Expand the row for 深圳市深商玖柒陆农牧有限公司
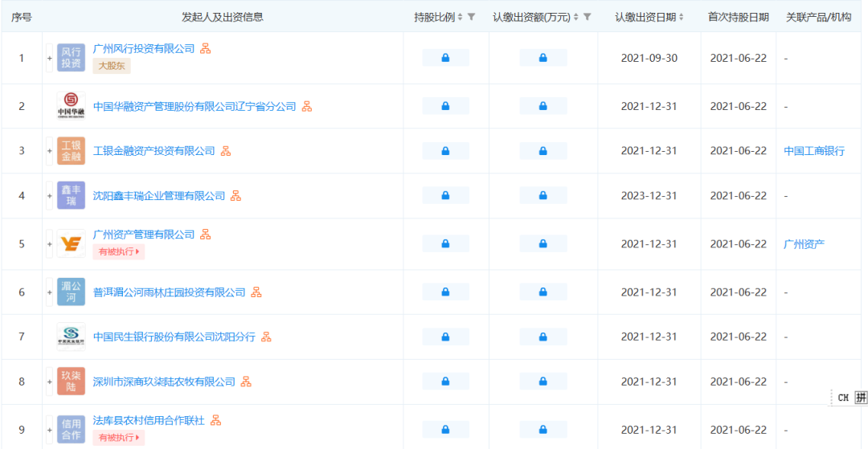The height and width of the screenshot is (449, 868). click(49, 382)
